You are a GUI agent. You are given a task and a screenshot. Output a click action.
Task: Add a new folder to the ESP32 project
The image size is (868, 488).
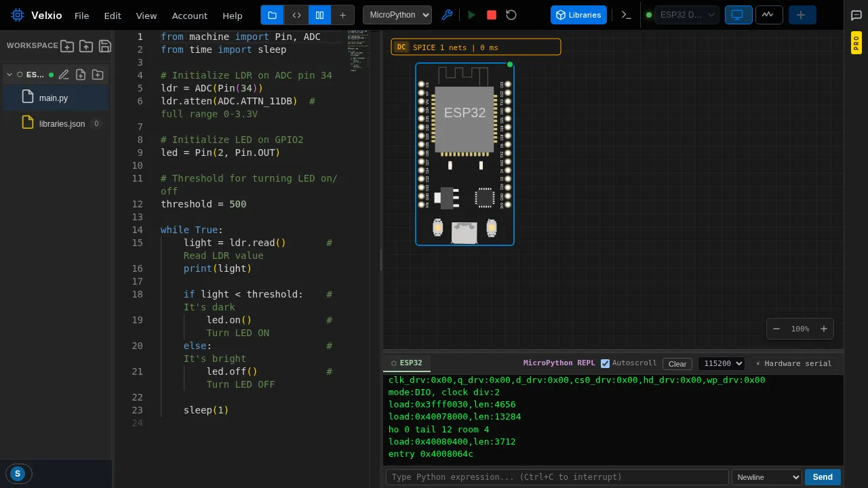click(x=98, y=75)
